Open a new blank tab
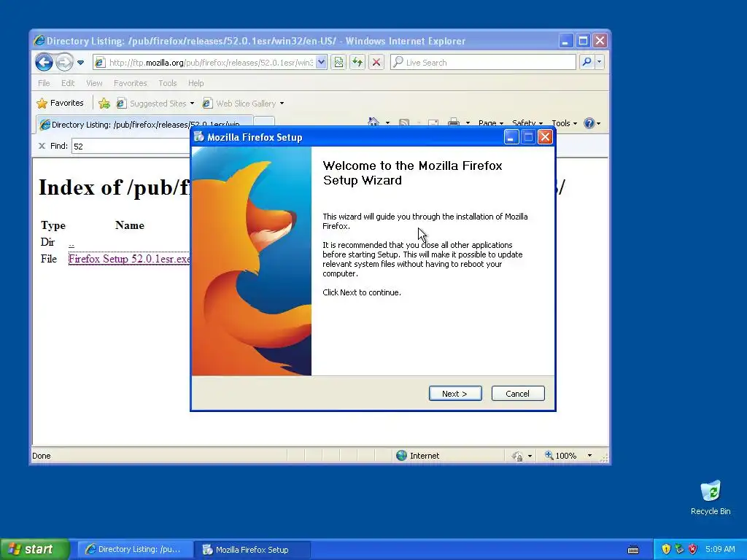The width and height of the screenshot is (747, 560). (x=266, y=122)
